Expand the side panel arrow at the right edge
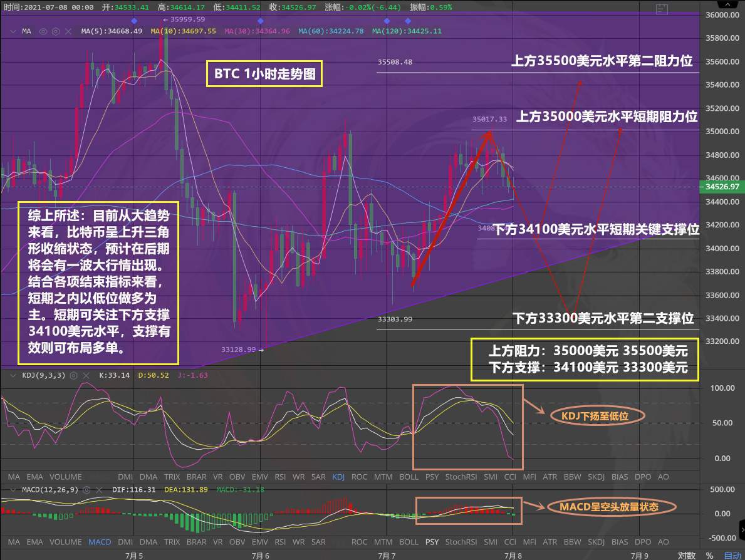The height and width of the screenshot is (560, 745). (x=742, y=529)
